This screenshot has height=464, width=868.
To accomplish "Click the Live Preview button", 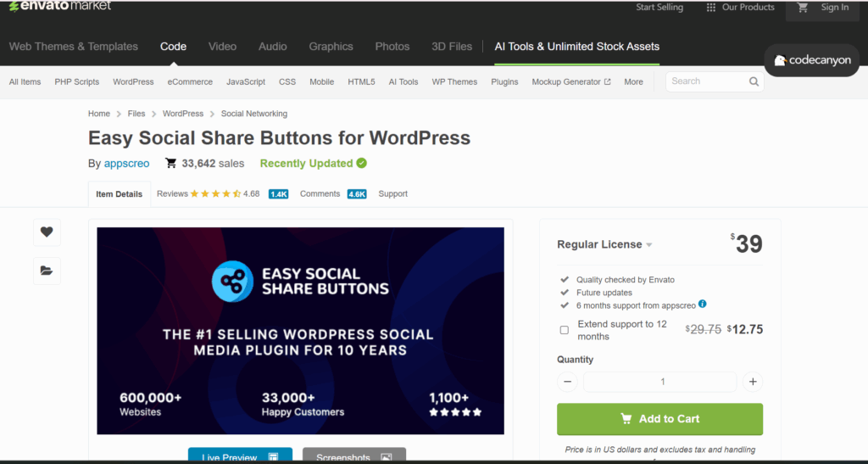I will (240, 456).
